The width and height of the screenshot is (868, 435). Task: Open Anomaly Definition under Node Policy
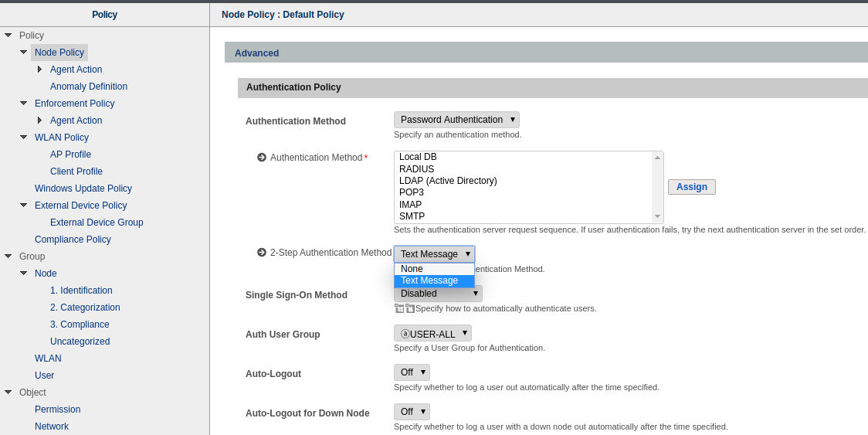(x=89, y=87)
